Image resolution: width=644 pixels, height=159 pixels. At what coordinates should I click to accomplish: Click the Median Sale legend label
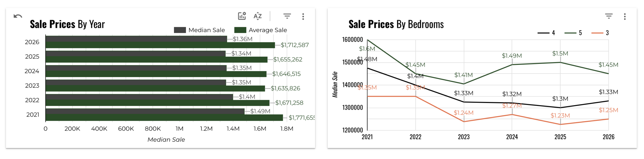click(207, 30)
